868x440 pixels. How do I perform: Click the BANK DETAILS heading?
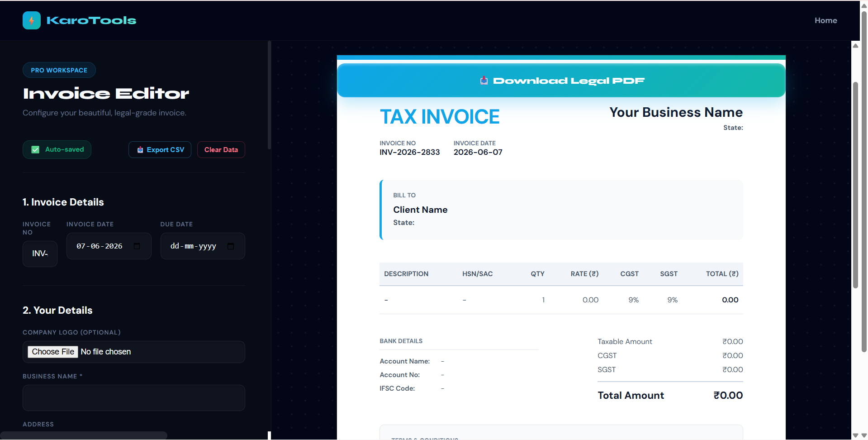tap(401, 341)
